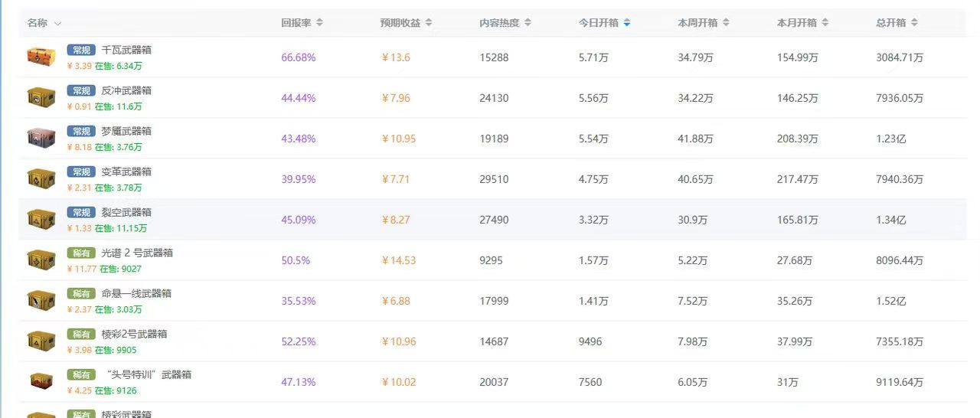
Task: Click the 光谱 2 号武器箱 case icon
Action: point(41,260)
